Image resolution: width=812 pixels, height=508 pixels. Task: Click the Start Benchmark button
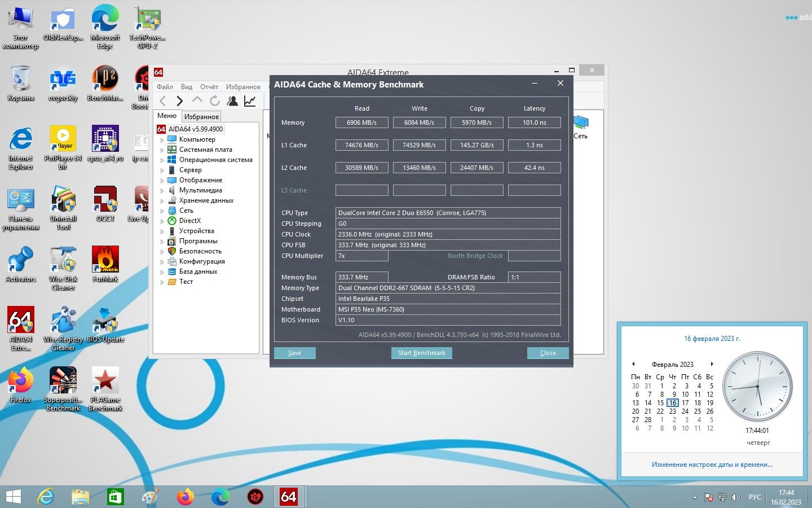421,353
